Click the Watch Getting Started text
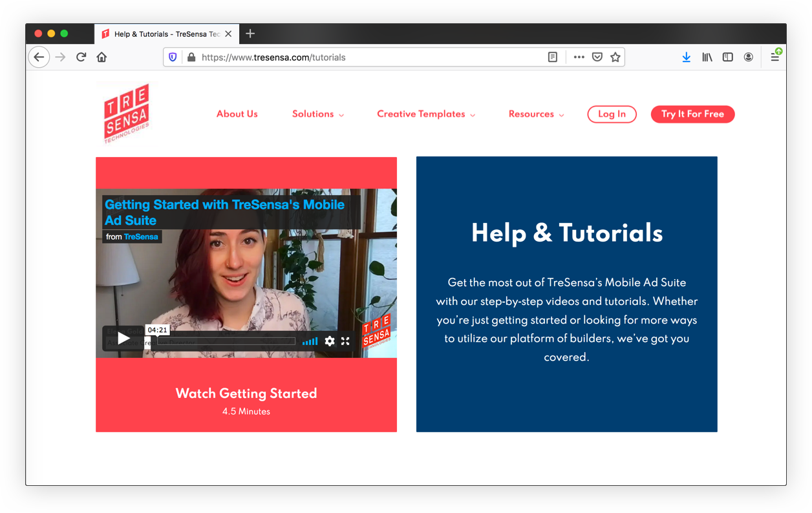The image size is (812, 513). tap(246, 393)
